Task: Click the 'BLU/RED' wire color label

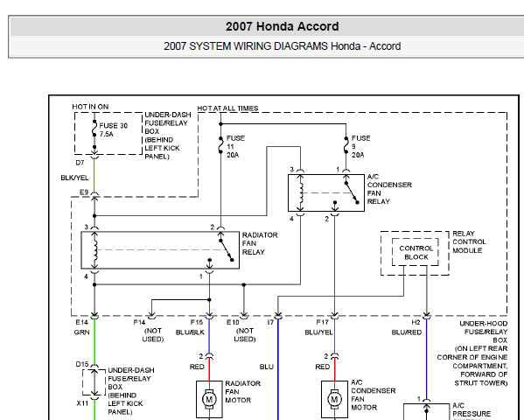Action: pyautogui.click(x=407, y=332)
